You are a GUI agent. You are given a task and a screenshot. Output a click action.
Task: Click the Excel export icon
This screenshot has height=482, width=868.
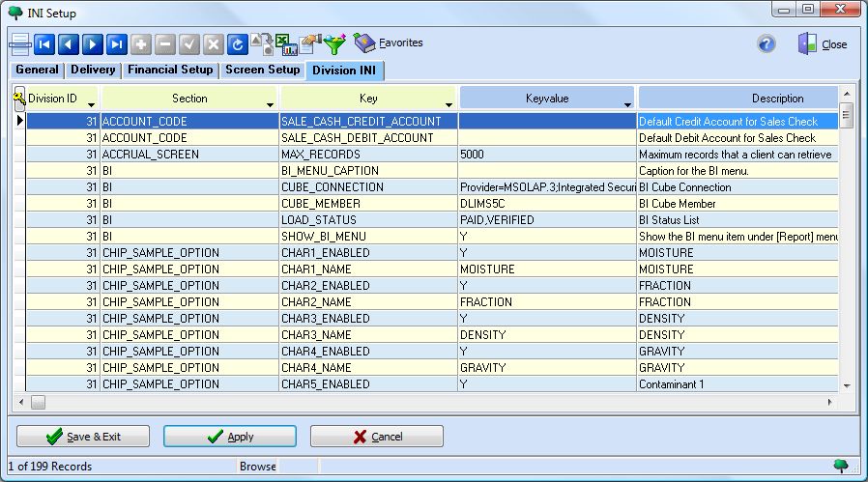[x=286, y=44]
